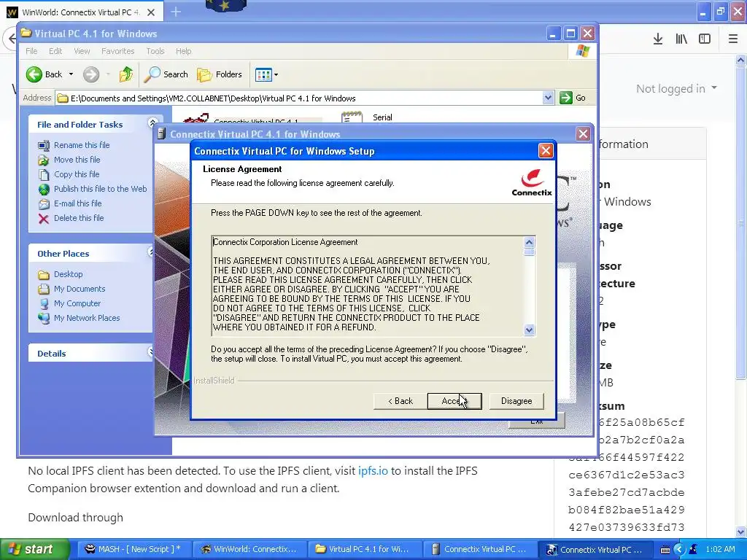Click the Rename this file icon
The image size is (747, 560).
point(44,145)
